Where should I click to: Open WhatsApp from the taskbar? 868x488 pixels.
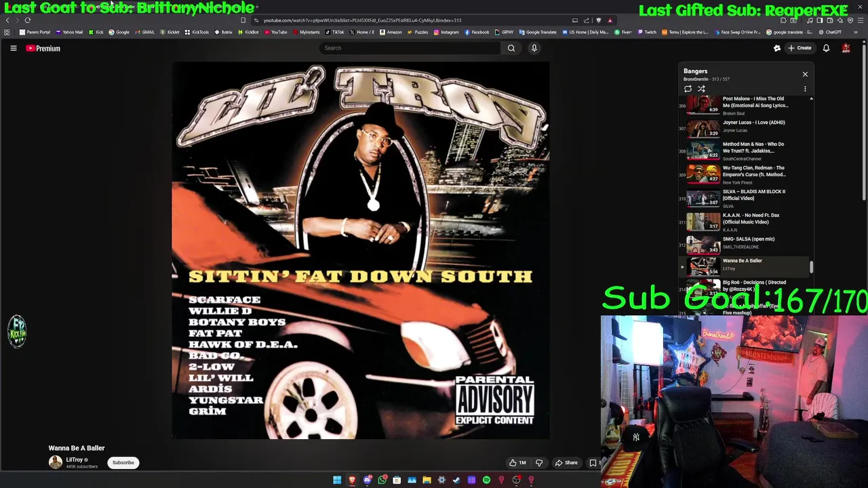click(x=382, y=480)
